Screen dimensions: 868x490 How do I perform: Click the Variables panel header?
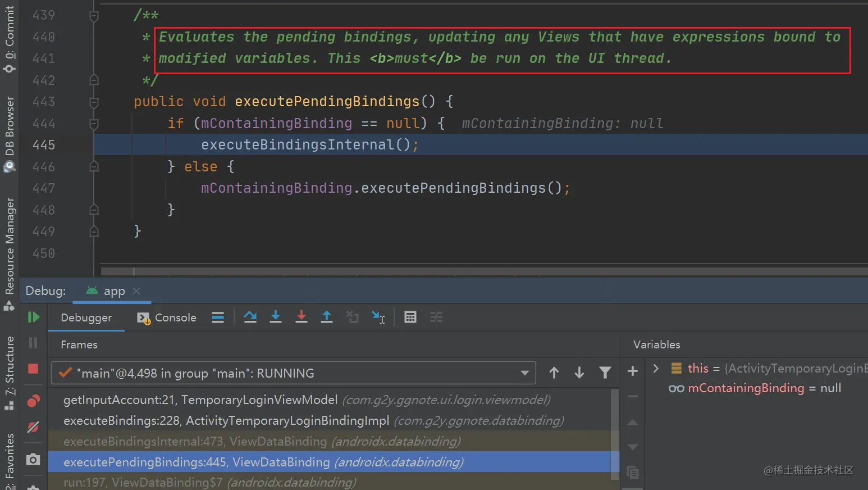tap(657, 344)
